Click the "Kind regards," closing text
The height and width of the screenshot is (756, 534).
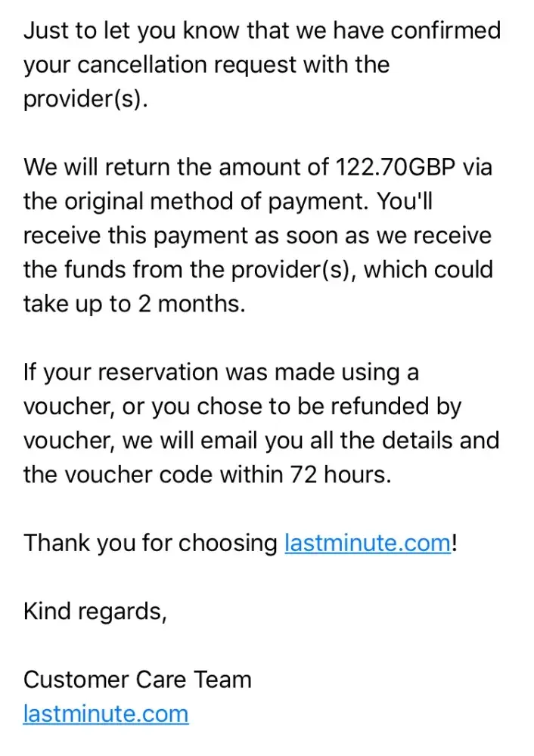point(95,611)
